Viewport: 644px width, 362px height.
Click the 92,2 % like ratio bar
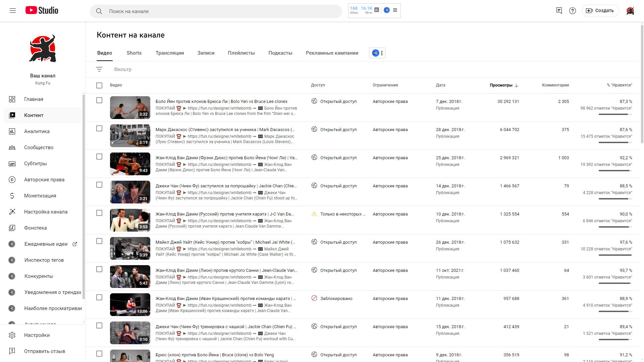615,171
